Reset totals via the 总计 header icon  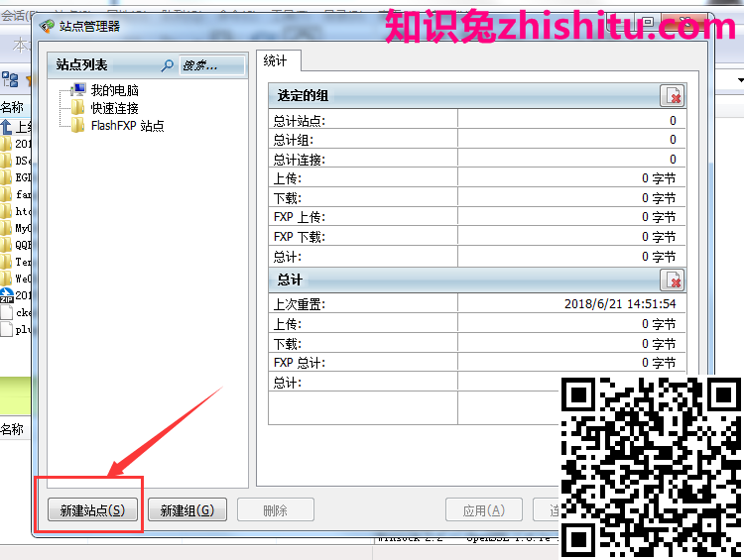coord(672,280)
